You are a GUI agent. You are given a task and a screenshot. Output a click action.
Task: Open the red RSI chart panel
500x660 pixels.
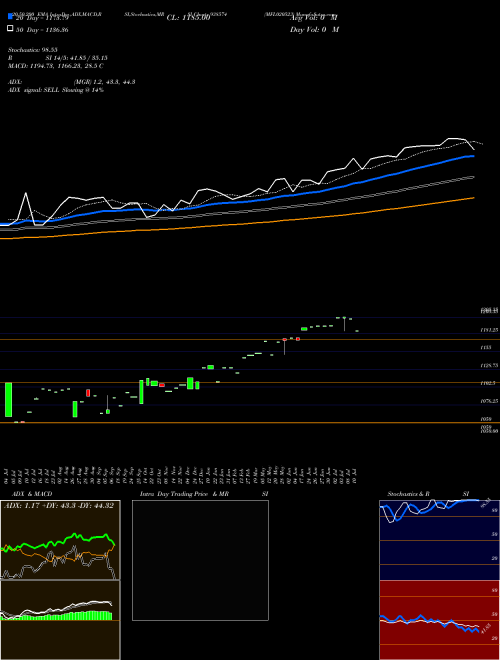pyautogui.click(x=439, y=620)
